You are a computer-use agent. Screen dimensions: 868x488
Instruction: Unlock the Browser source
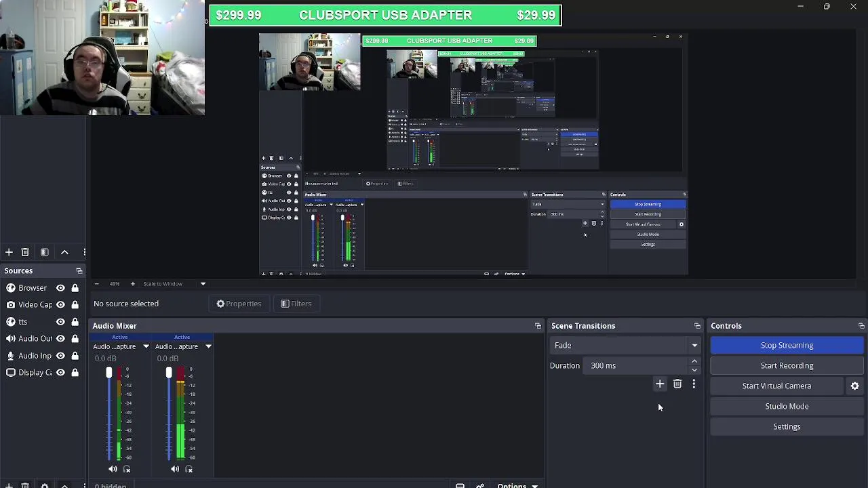pyautogui.click(x=75, y=288)
